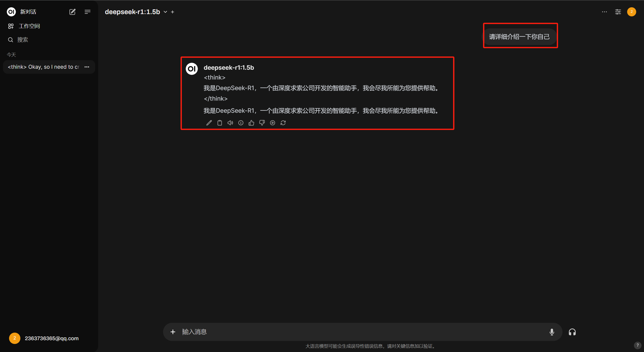
Task: Open the 工作空间 workspace item
Action: [29, 26]
